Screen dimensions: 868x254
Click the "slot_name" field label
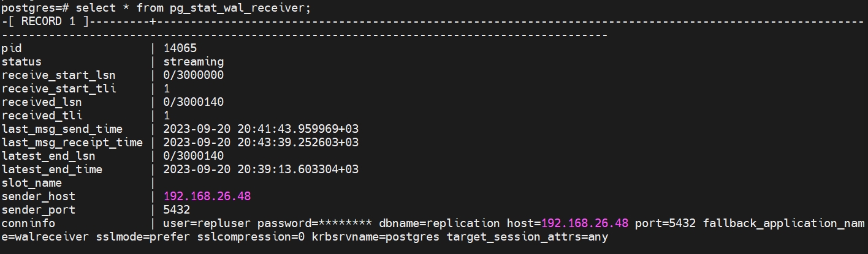pyautogui.click(x=32, y=183)
